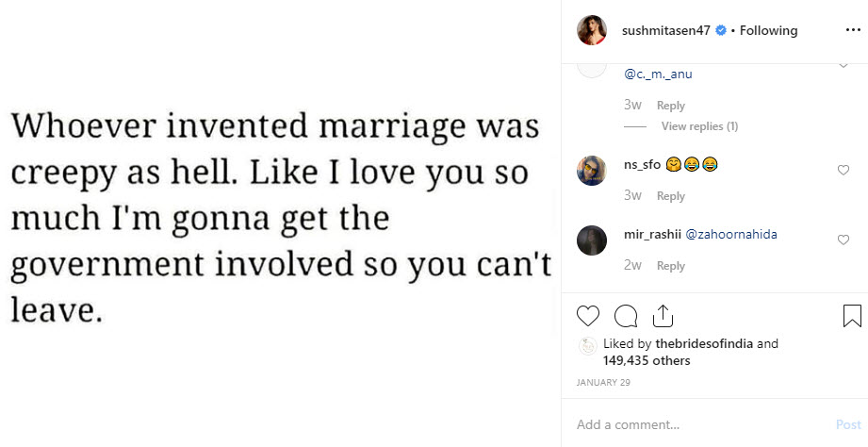The height and width of the screenshot is (447, 868).
Task: Save post with the bookmark icon
Action: click(x=852, y=316)
